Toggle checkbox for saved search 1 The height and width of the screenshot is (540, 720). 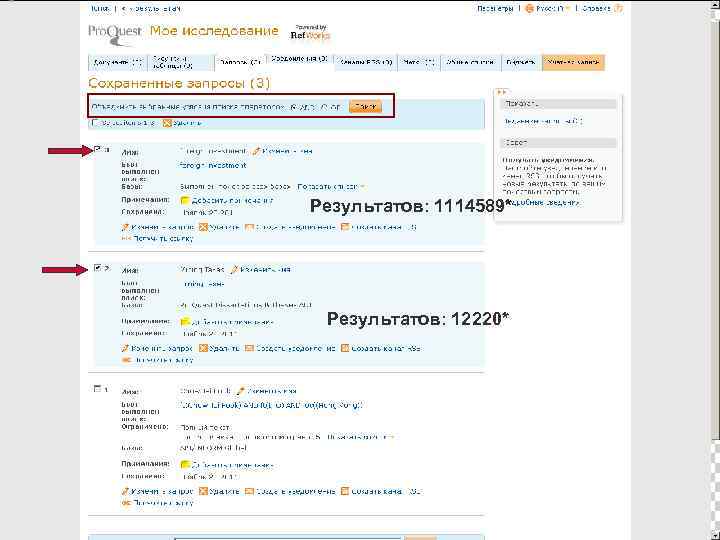[97, 389]
